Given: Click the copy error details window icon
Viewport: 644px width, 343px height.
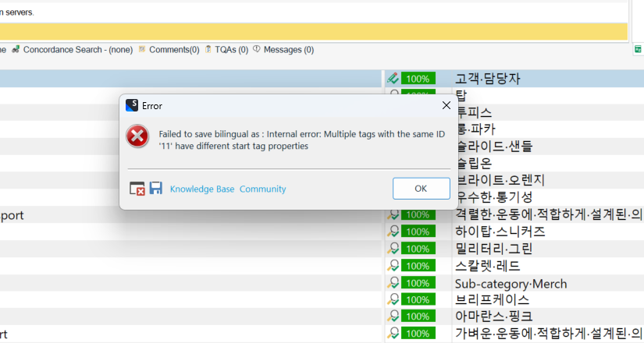Looking at the screenshot, I should [x=137, y=189].
